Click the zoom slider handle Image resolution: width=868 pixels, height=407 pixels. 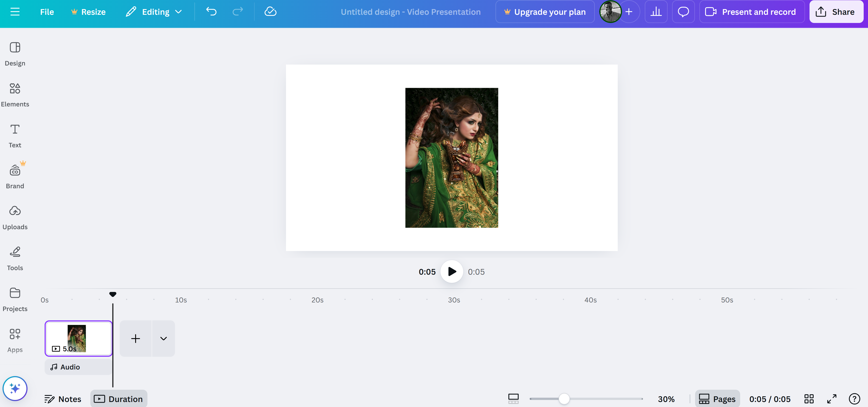coord(564,399)
